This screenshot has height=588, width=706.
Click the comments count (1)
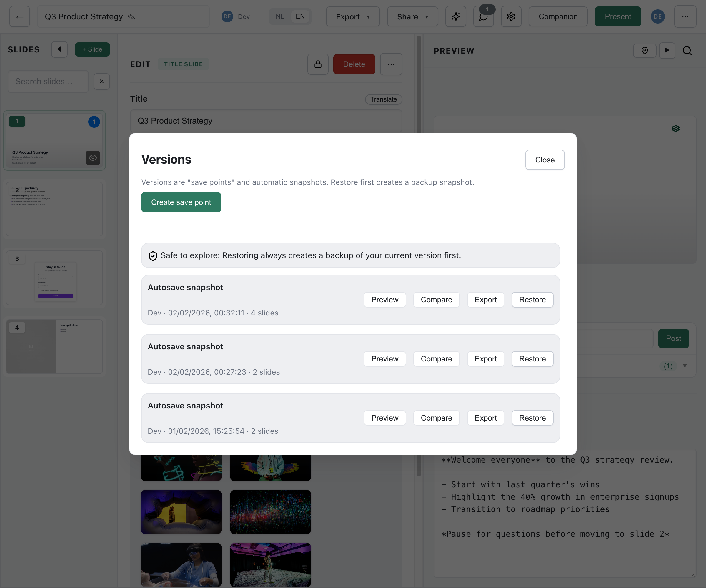(668, 366)
